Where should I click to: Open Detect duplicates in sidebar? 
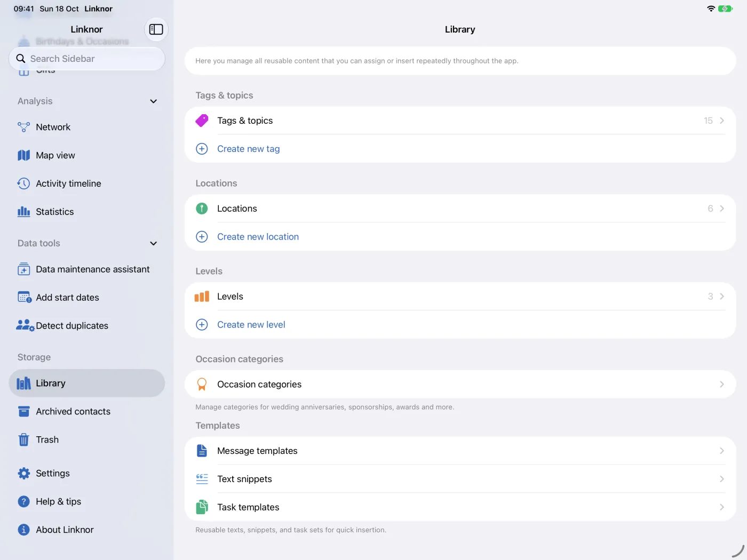(x=86, y=325)
